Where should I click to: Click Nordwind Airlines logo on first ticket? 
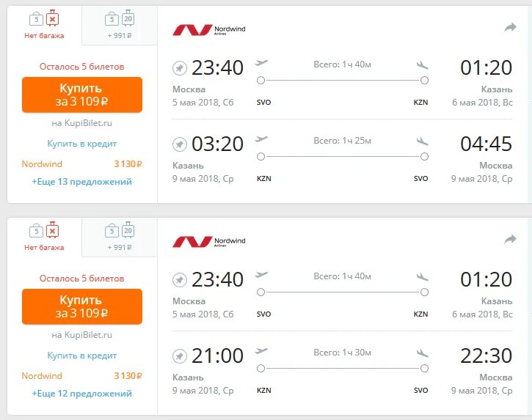point(209,30)
